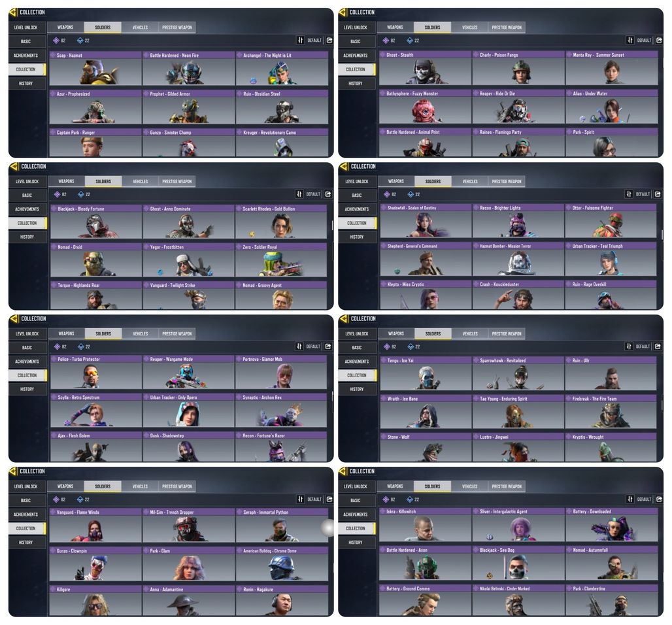Screen dimensions: 672x625
Task: Open Prestige Weapon tab above Recon - Brighter Lights
Action: point(507,181)
